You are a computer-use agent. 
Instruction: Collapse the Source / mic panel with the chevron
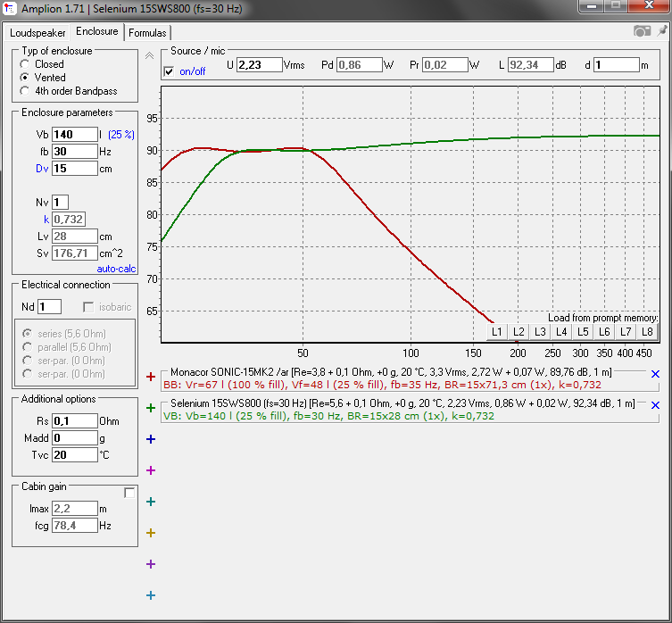click(x=150, y=55)
